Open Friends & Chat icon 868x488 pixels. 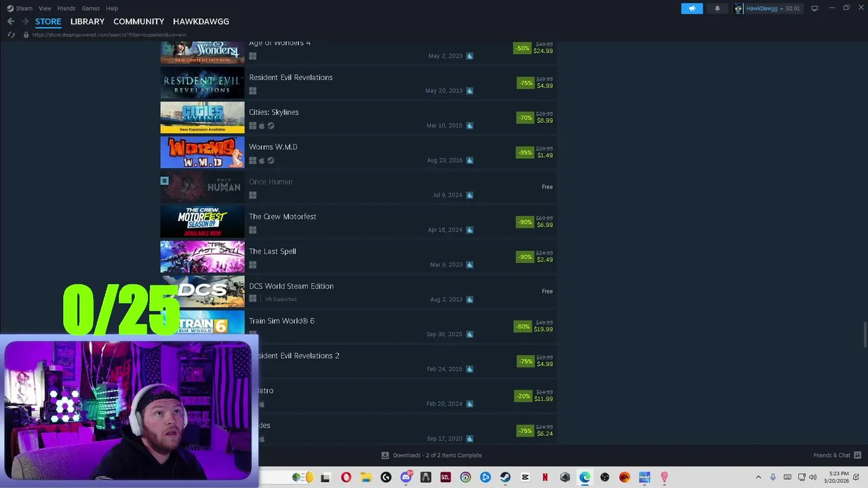857,455
